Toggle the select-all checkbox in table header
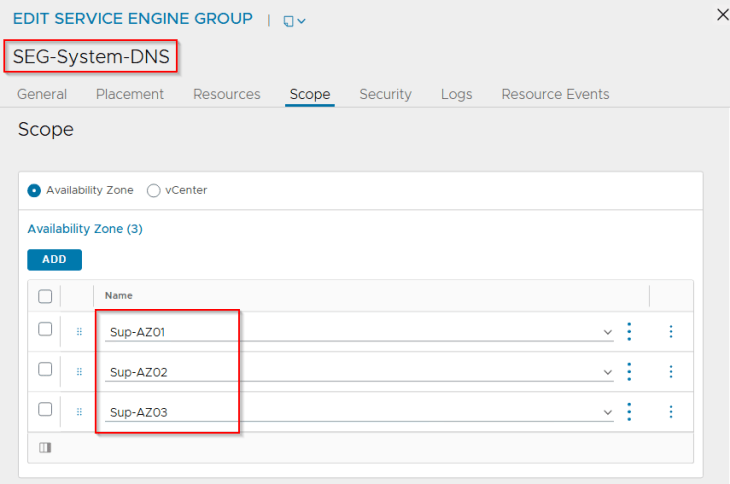 pos(45,296)
